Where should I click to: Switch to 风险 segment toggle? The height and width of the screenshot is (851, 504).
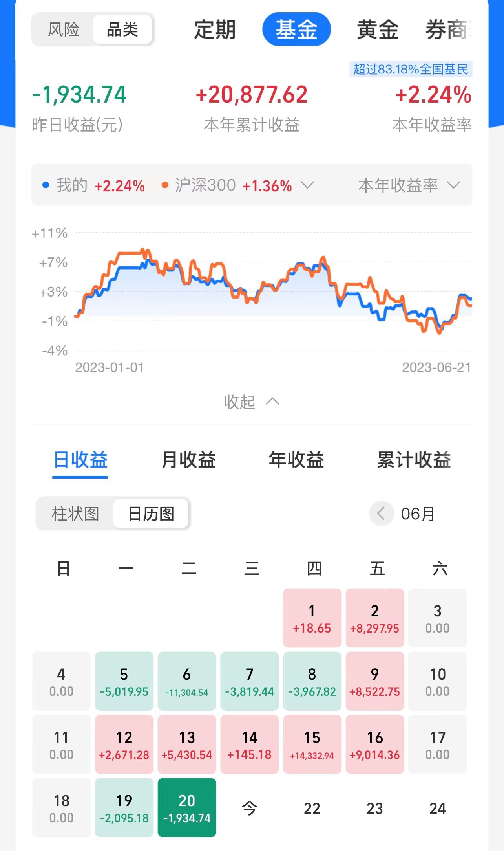pos(64,29)
